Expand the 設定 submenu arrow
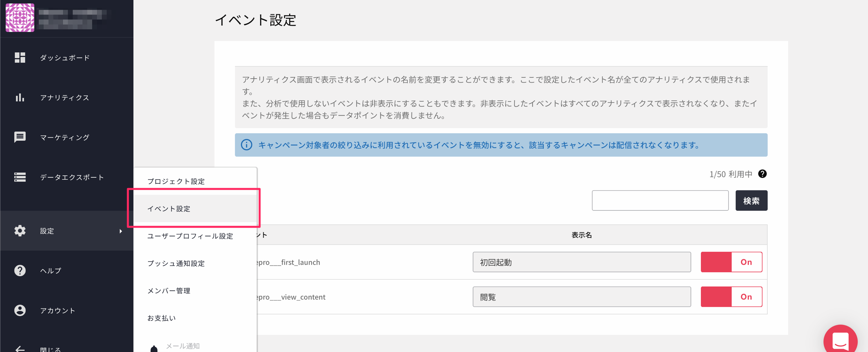Screen dimensions: 868x352 pyautogui.click(x=121, y=231)
